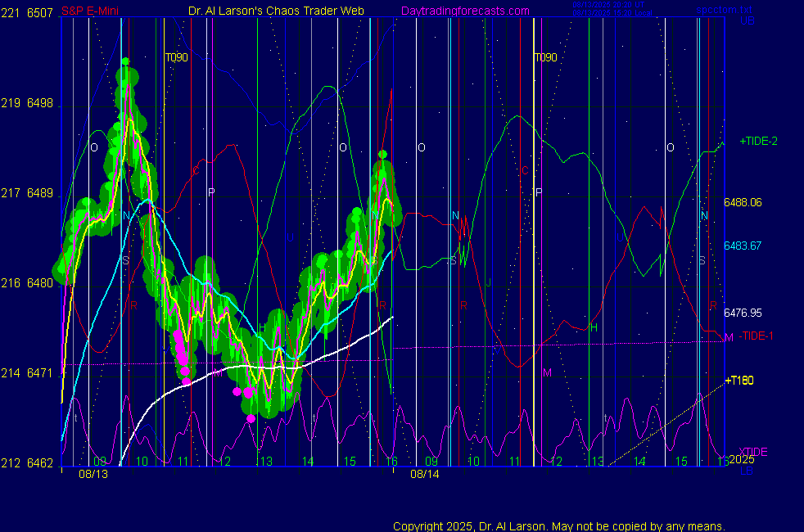Click the +TIDE-2 legend label
Image resolution: width=804 pixels, height=532 pixels.
point(758,142)
